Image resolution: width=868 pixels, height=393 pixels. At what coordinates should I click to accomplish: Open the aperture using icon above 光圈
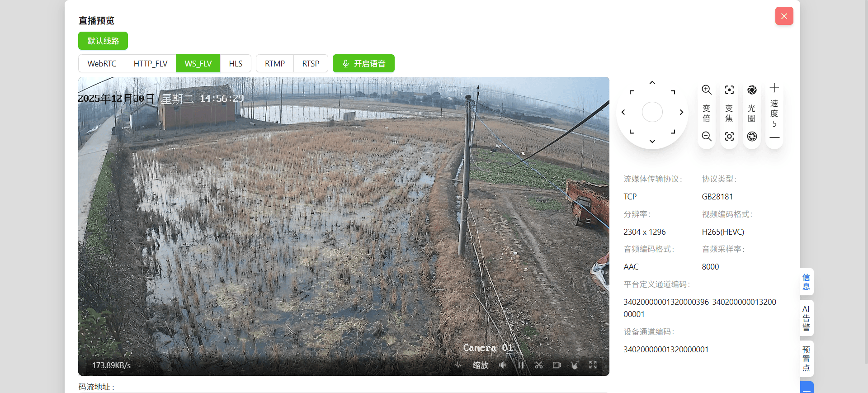752,90
